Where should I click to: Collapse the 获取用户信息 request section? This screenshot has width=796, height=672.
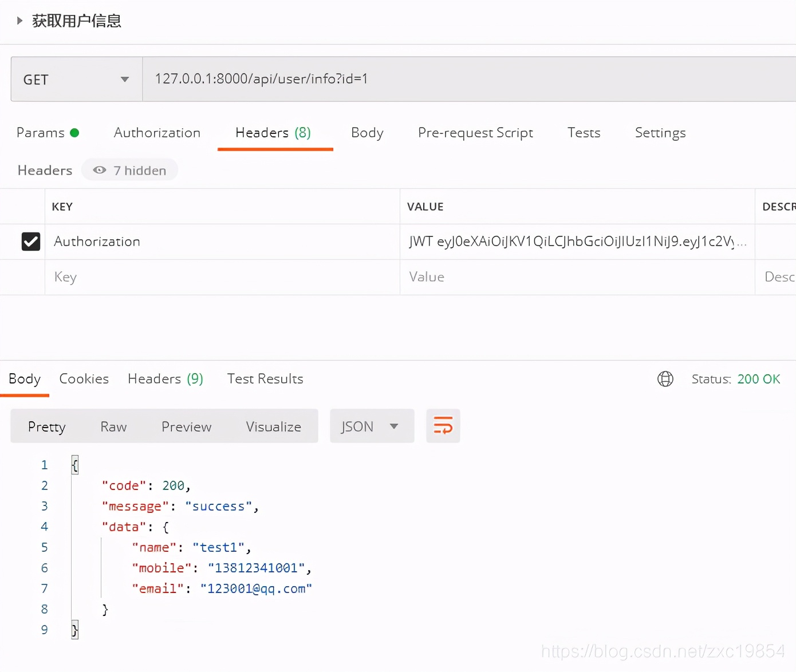click(x=19, y=21)
